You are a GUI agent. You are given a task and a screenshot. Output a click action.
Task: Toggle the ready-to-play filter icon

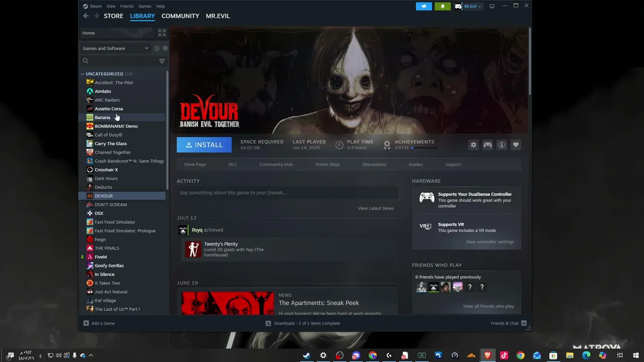[x=165, y=48]
